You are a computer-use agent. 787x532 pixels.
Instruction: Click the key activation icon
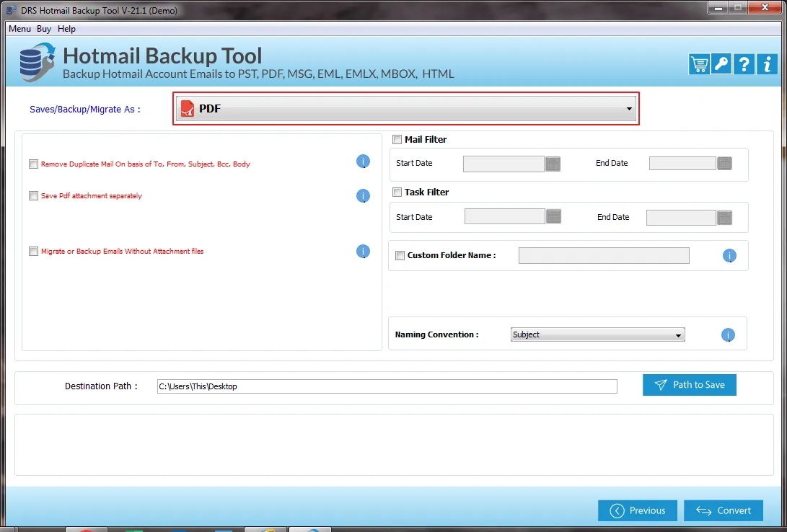point(721,64)
